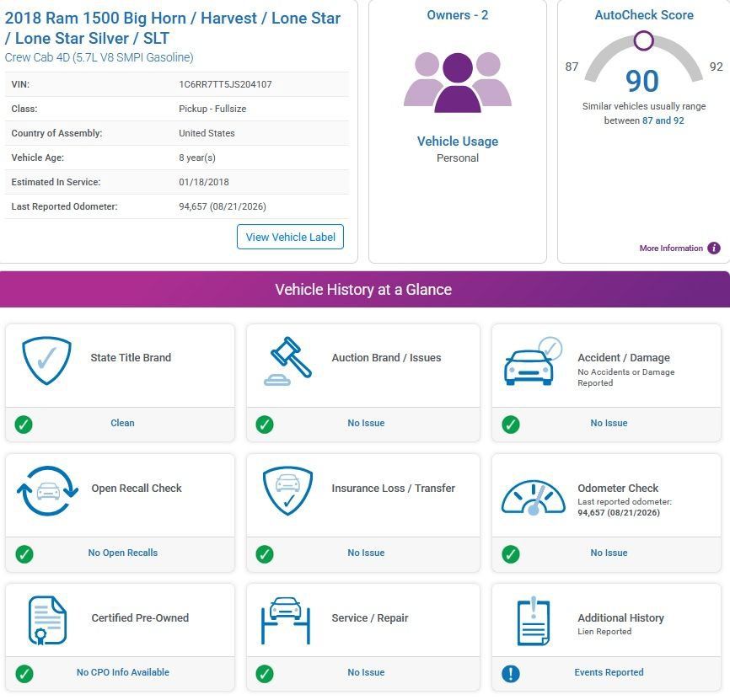Open No Issue link under Service / Repair
730x700 pixels.
[x=366, y=672]
